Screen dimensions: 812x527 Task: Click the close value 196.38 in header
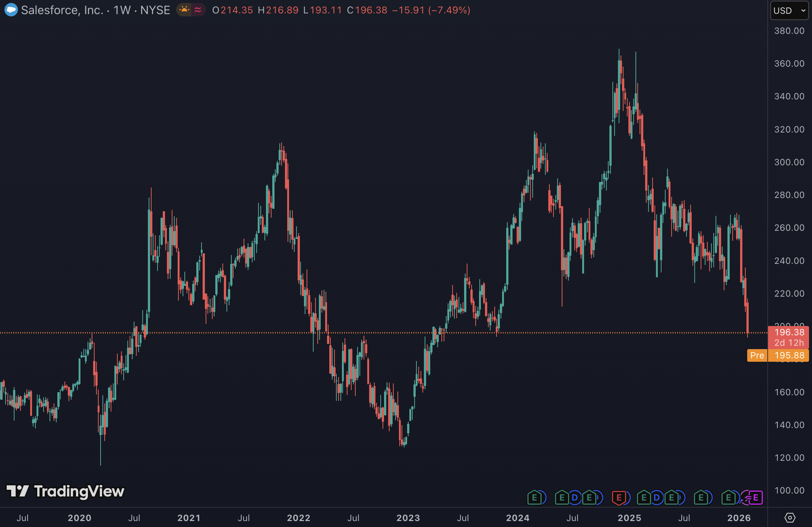(x=371, y=10)
